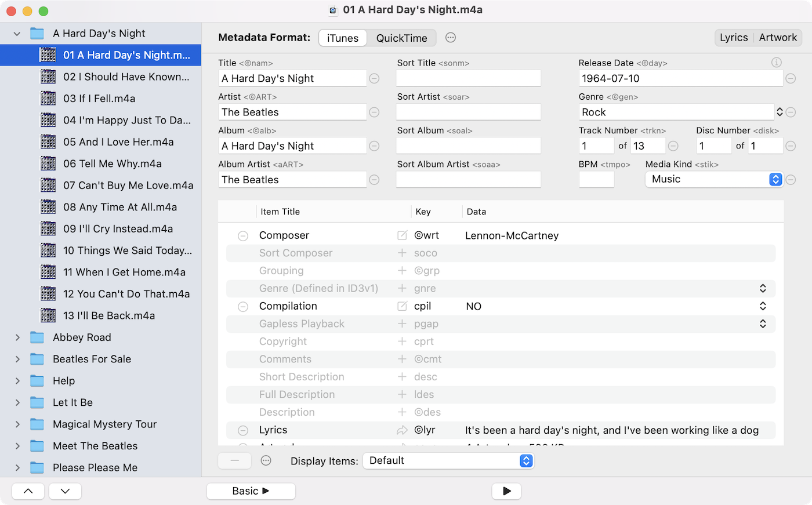Open the Compilation value stepper arrows
The height and width of the screenshot is (505, 812).
763,306
